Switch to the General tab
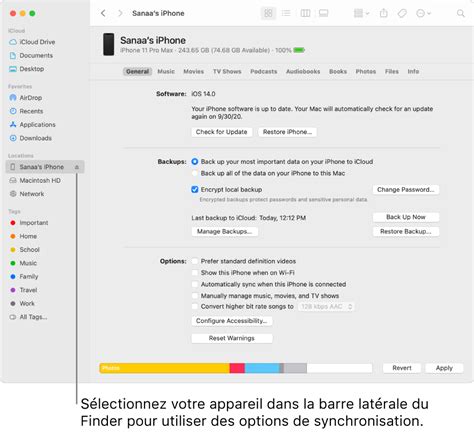This screenshot has width=474, height=432. 137,71
